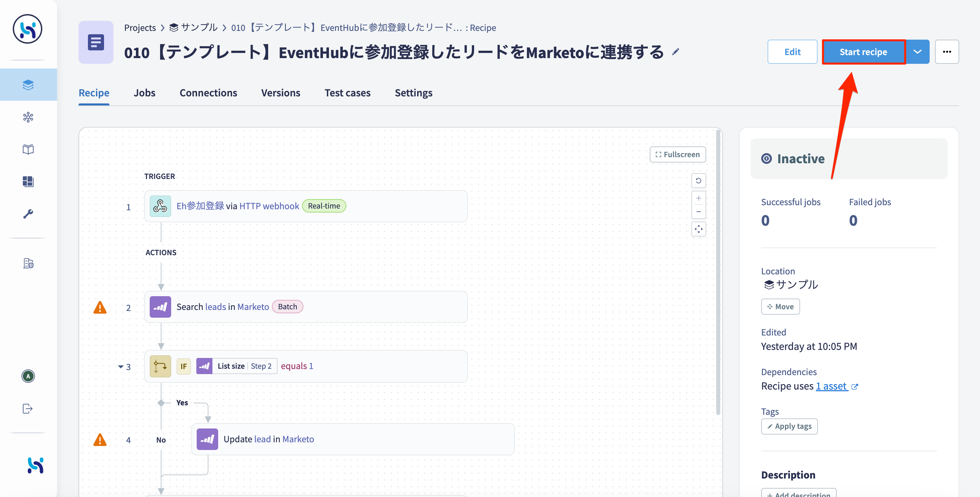Click the Move button under Location

tap(781, 306)
